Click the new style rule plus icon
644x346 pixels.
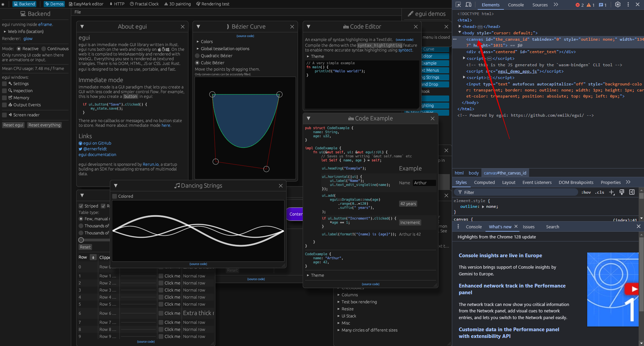(x=611, y=192)
